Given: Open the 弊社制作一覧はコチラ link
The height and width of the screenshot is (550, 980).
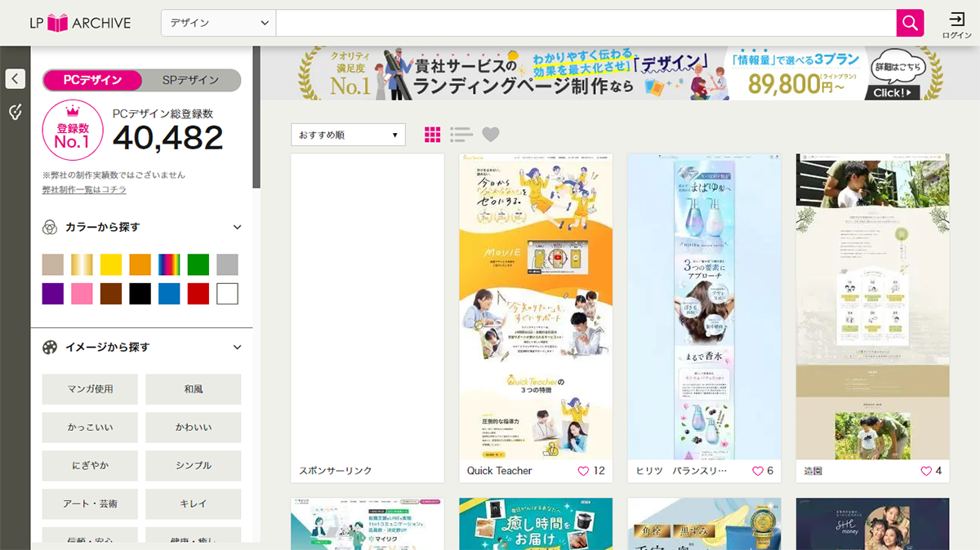Looking at the screenshot, I should 84,189.
